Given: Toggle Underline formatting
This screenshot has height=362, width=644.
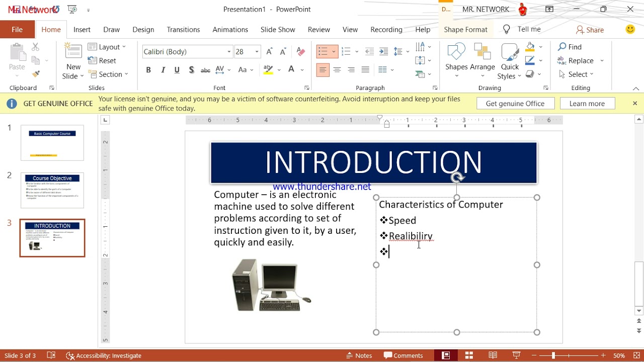Looking at the screenshot, I should click(x=177, y=70).
